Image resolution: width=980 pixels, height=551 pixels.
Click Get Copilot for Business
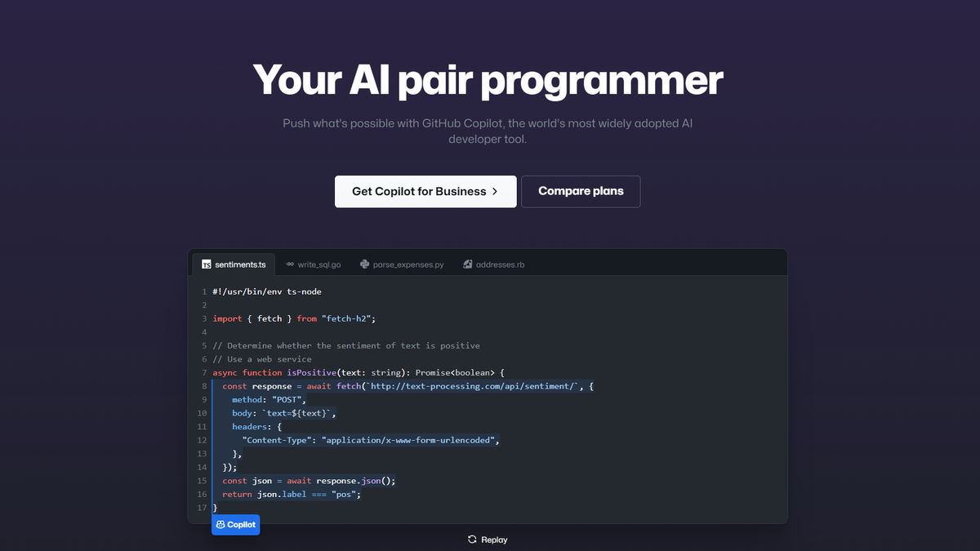click(425, 191)
